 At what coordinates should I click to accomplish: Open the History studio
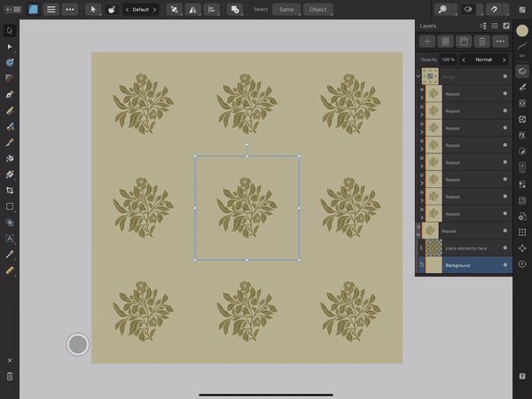click(522, 264)
